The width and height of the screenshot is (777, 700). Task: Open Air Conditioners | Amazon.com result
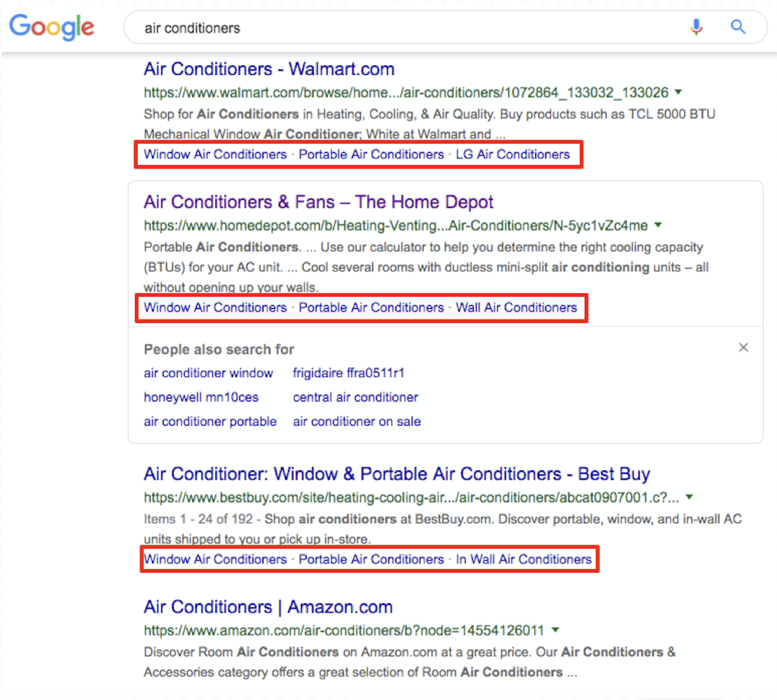(x=268, y=607)
